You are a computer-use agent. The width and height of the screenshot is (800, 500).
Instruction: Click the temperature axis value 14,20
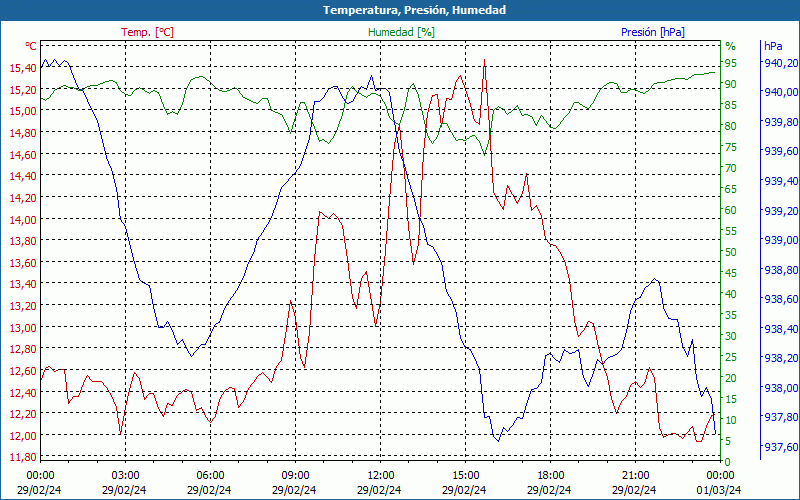23,197
